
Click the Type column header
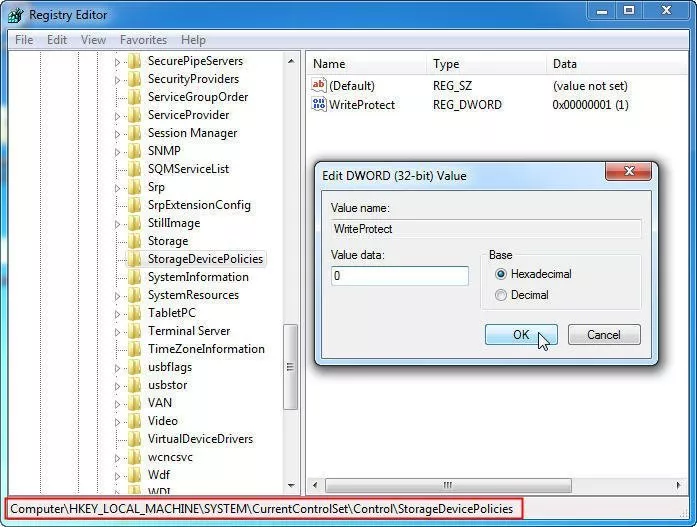(486, 64)
